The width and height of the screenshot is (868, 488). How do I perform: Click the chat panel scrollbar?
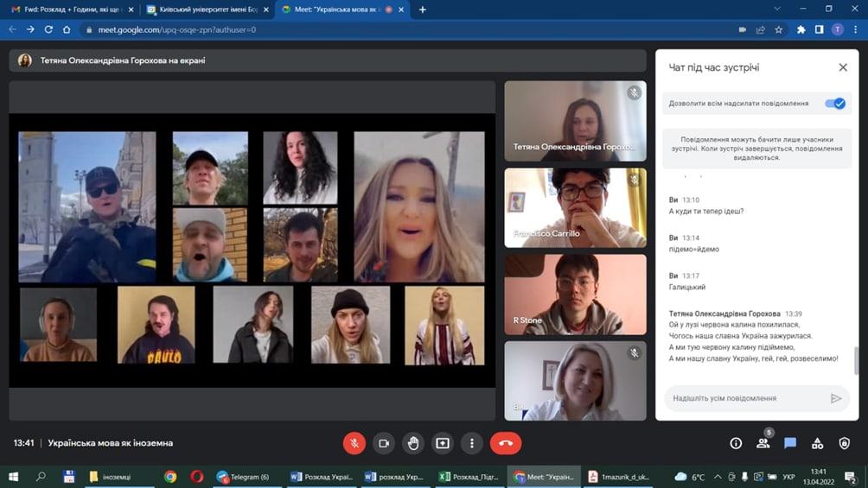pyautogui.click(x=856, y=358)
